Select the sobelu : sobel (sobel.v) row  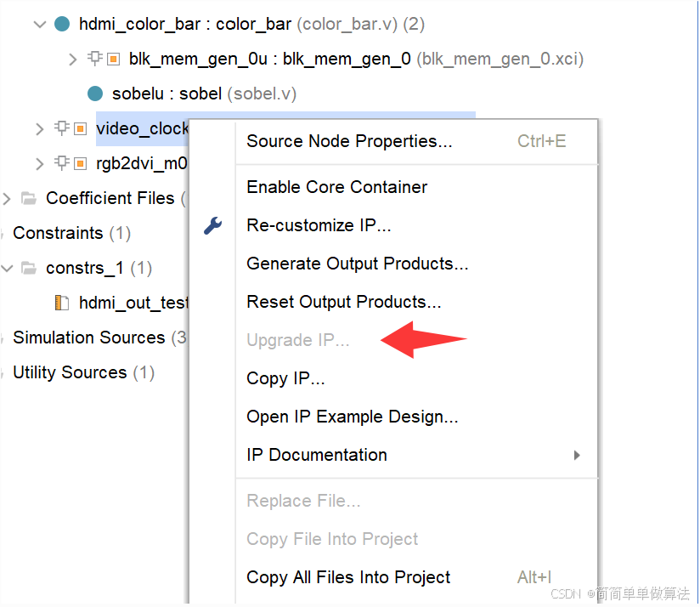[x=204, y=94]
